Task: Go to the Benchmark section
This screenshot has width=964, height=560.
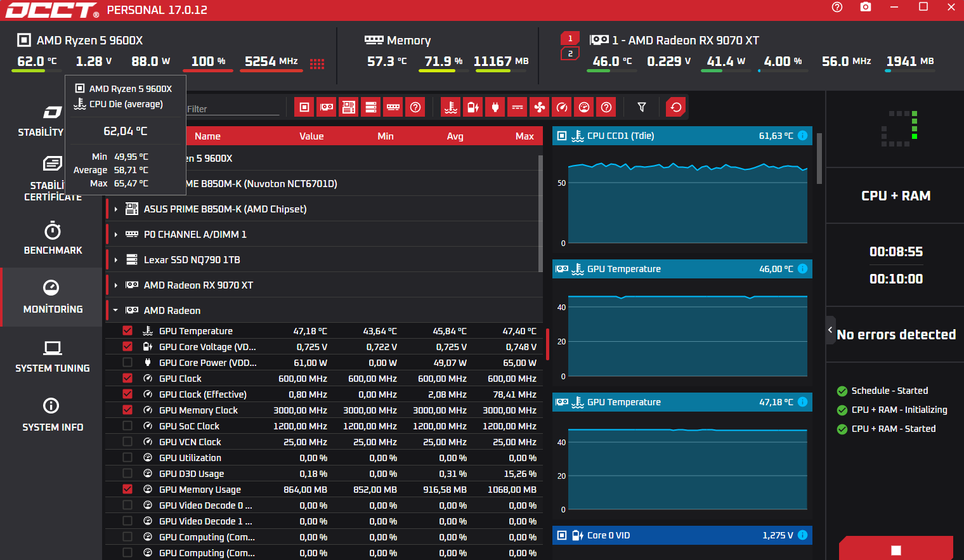Action: coord(53,238)
